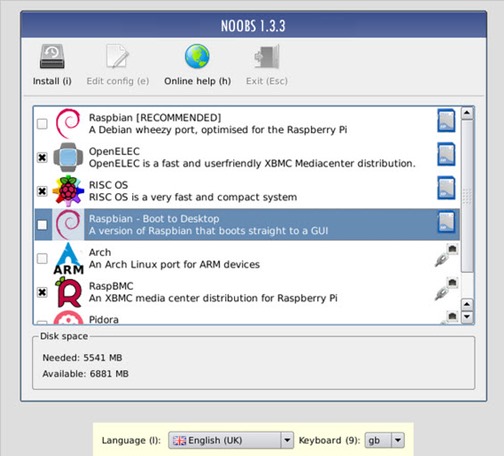Click the Pidora logo icon
Viewport: 504px width, 456px height.
(x=68, y=317)
